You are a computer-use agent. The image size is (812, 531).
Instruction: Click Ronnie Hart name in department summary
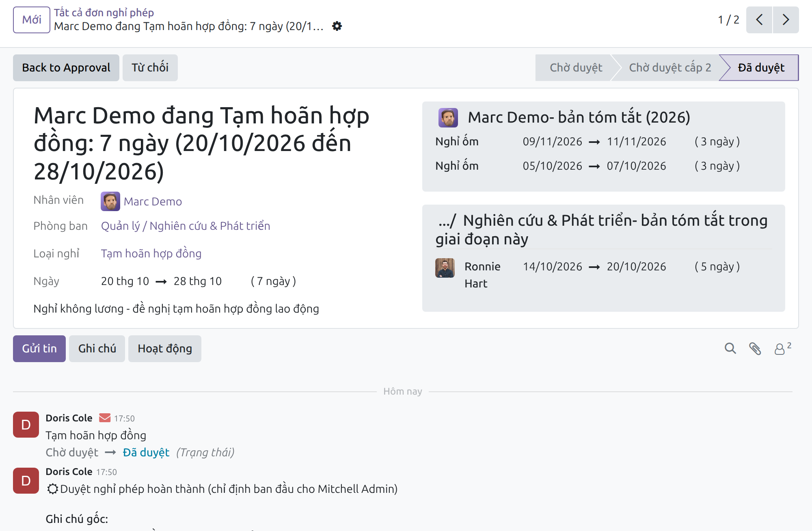[x=482, y=275]
